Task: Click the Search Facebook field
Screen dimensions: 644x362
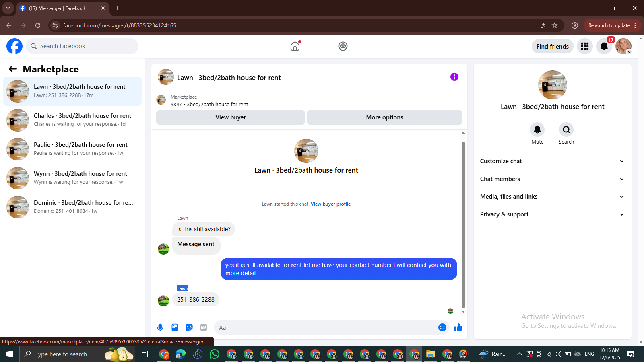Action: click(x=82, y=46)
